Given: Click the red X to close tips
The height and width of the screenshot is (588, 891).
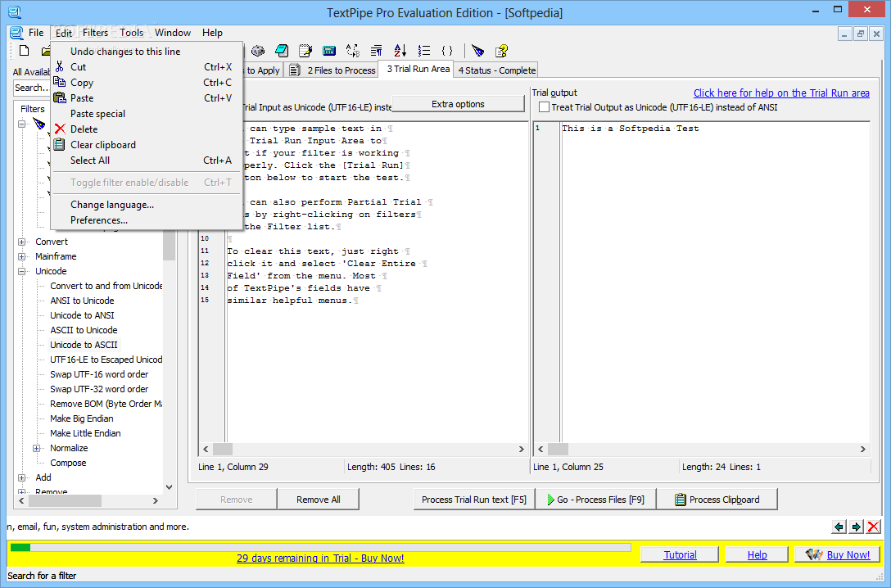Looking at the screenshot, I should point(873,527).
